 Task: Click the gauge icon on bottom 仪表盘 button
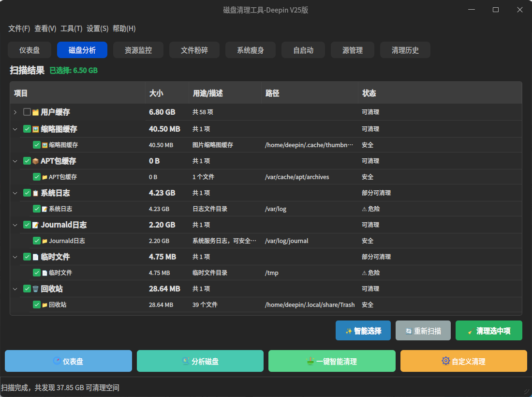[x=57, y=361]
